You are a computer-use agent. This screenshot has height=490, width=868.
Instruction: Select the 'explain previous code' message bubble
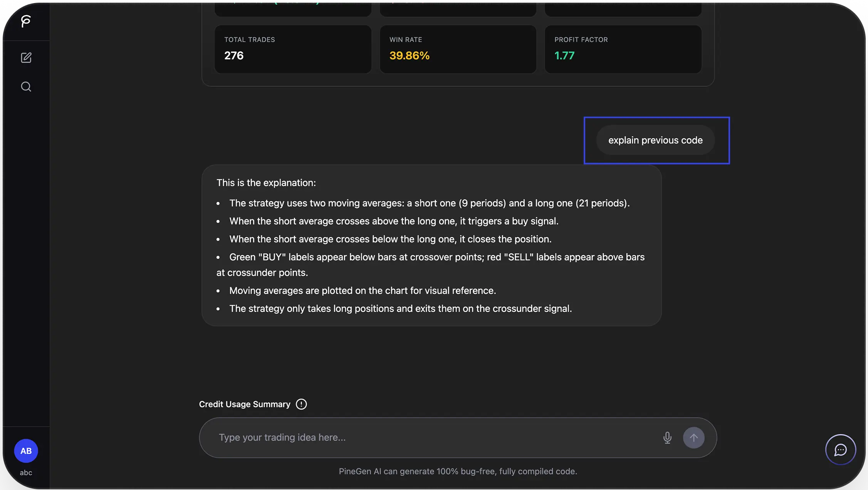pos(655,140)
